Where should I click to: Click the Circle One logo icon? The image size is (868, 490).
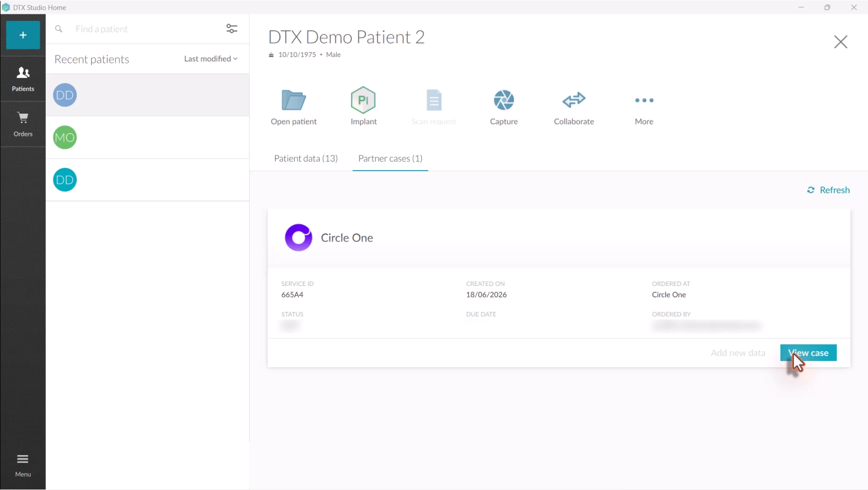[x=298, y=238]
